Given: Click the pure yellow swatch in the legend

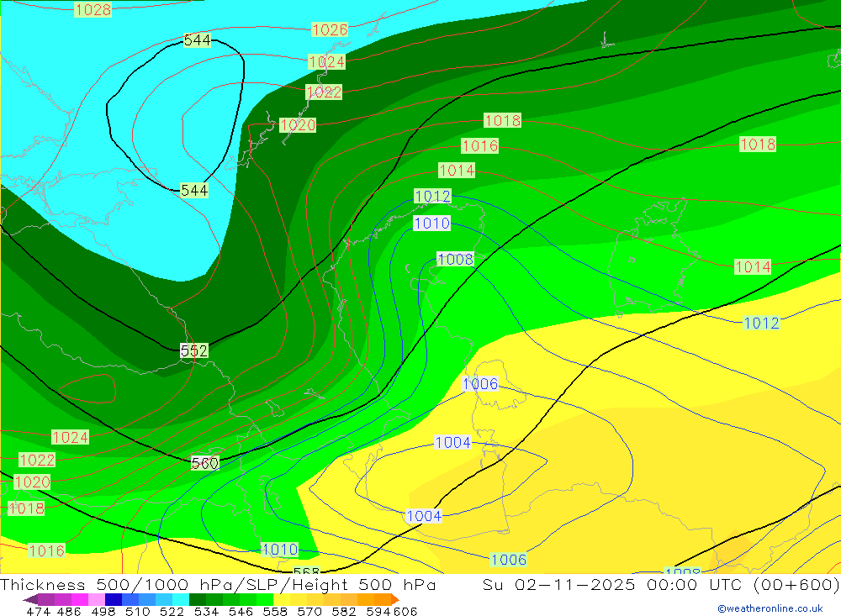Looking at the screenshot, I should pos(282,599).
